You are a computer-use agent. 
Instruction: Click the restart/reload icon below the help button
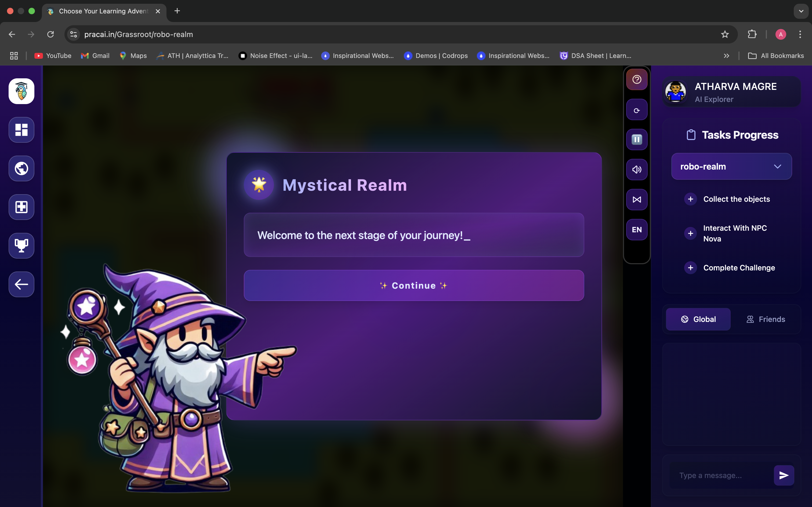tap(636, 109)
